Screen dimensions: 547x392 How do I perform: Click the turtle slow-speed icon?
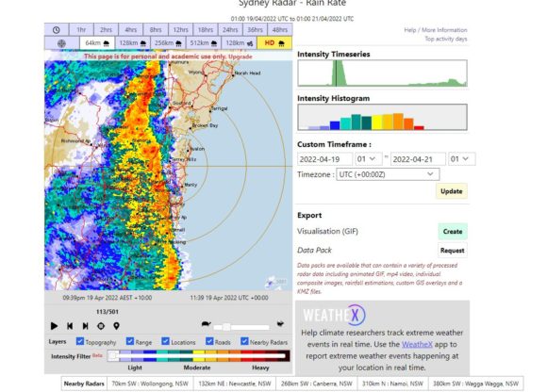pyautogui.click(x=207, y=324)
